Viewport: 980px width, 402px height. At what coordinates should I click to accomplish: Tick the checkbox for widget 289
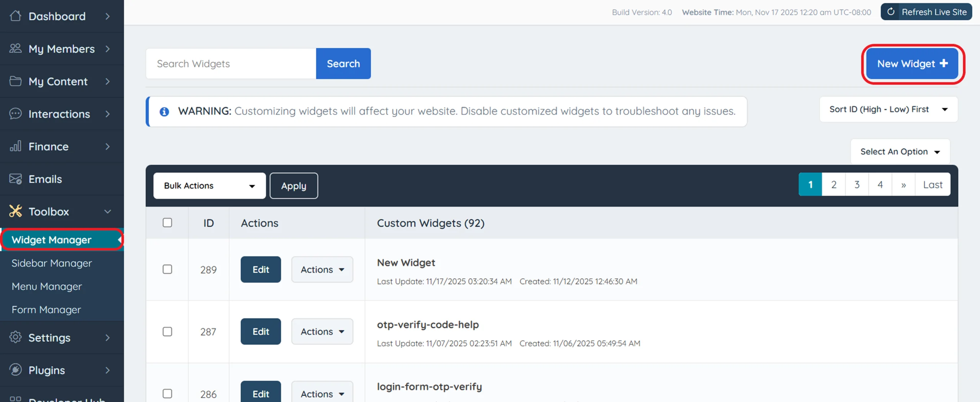tap(167, 269)
